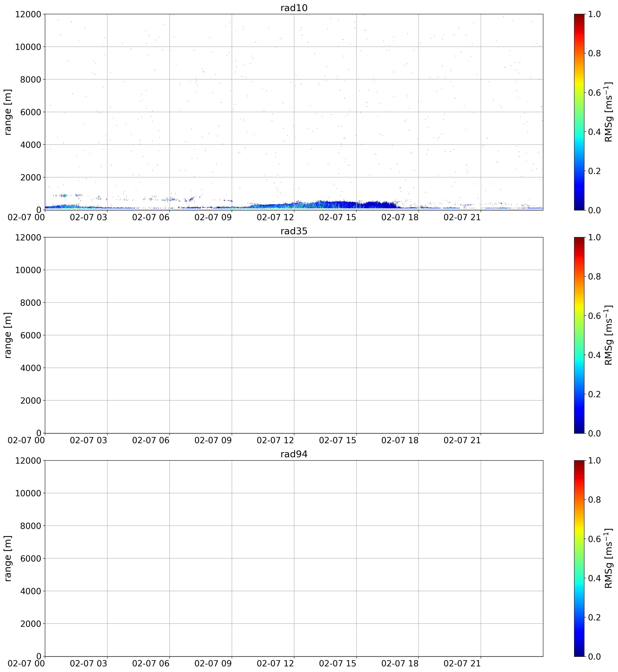Click the rad35 colorbar gradient
Viewport: 618px width, 672px height.
point(579,335)
